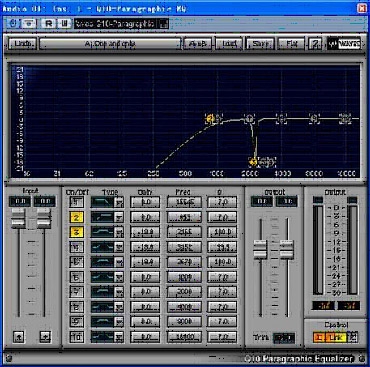
Task: Toggle band 4 on/off button
Action: [x=76, y=247]
